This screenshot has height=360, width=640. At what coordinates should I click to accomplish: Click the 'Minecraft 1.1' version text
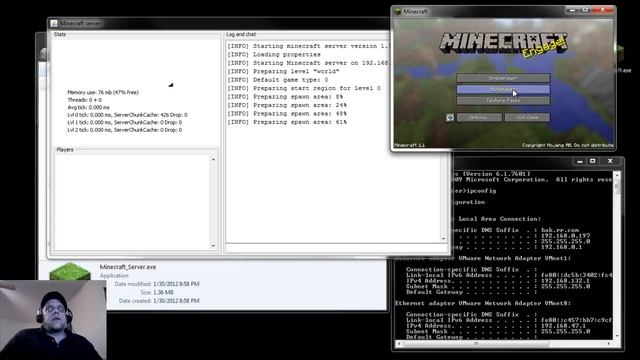click(409, 145)
